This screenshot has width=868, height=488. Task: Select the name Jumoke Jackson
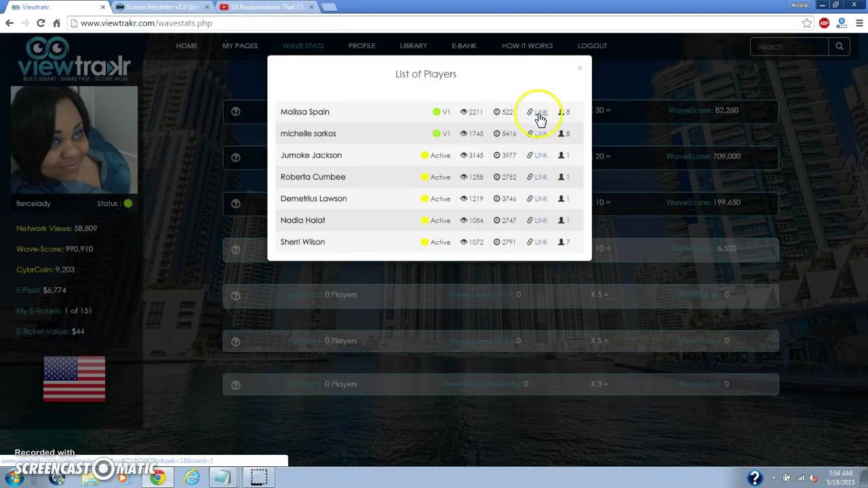click(311, 155)
